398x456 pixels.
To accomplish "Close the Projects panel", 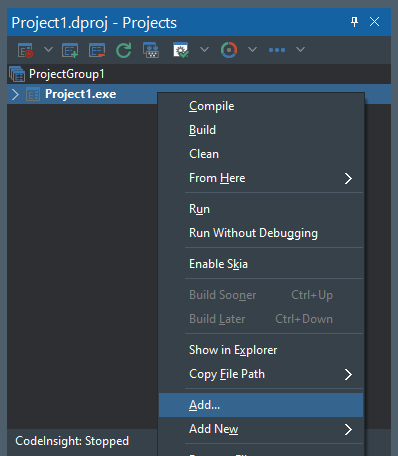I will click(374, 22).
